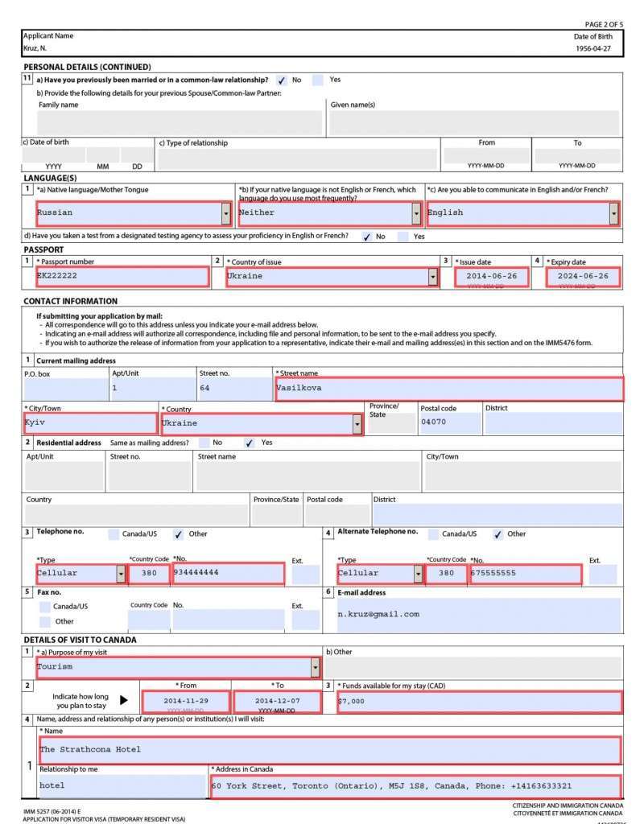
Task: Click the mailing address District field
Action: (x=553, y=423)
